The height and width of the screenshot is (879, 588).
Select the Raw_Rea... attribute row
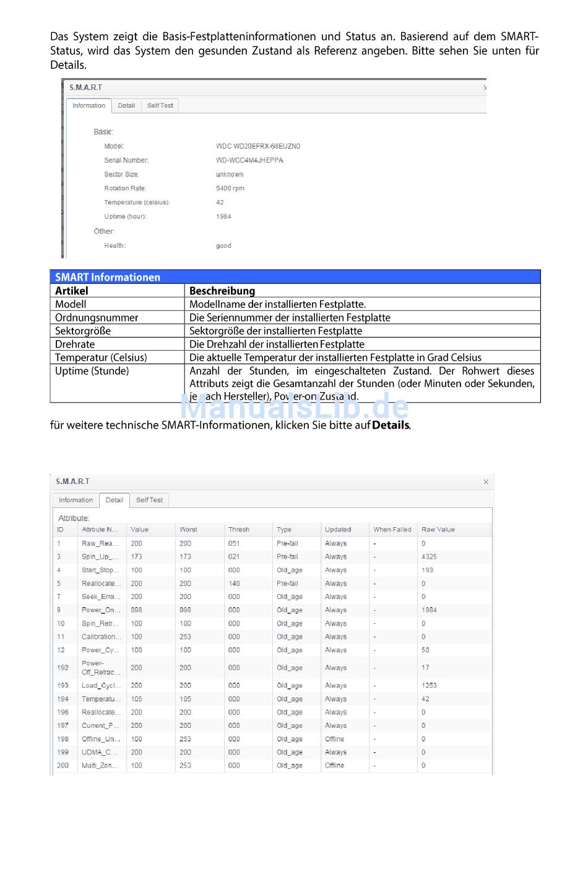[272, 543]
